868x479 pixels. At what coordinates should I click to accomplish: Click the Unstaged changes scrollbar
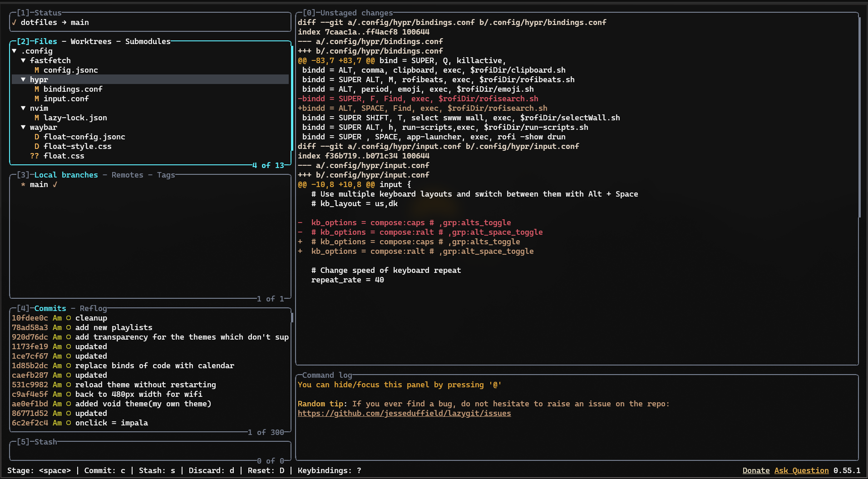pos(859,117)
